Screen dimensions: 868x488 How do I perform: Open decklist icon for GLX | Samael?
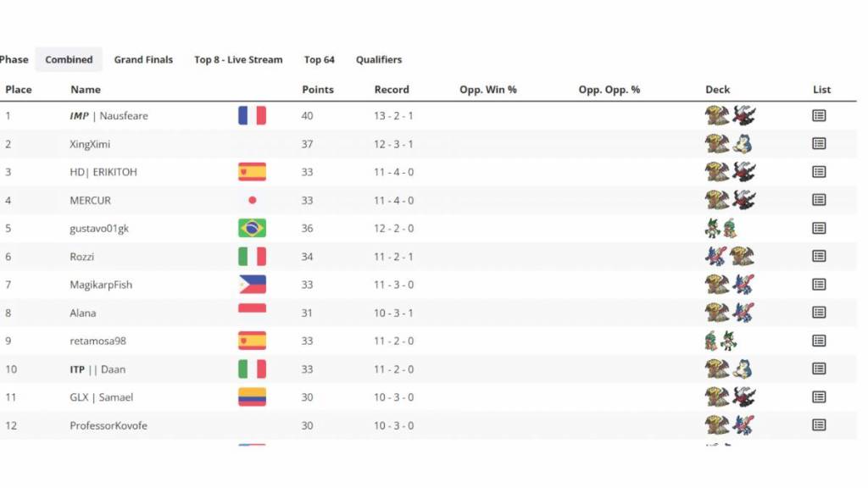click(819, 396)
